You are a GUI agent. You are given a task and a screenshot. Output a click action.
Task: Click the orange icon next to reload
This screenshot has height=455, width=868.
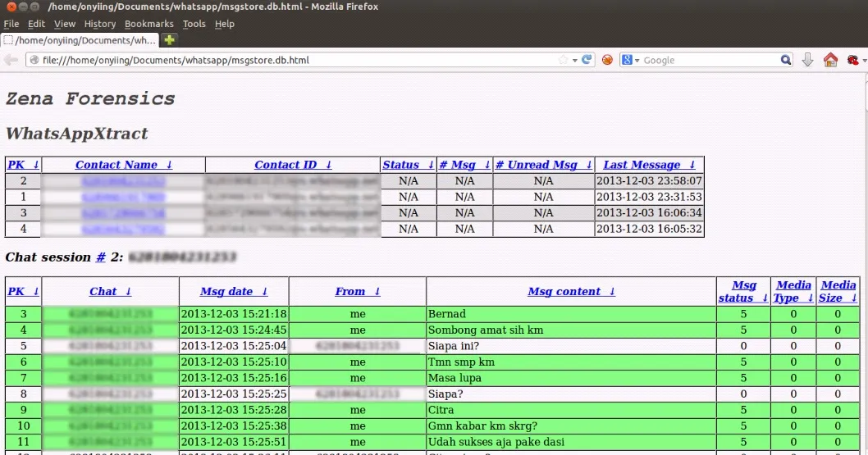(607, 60)
